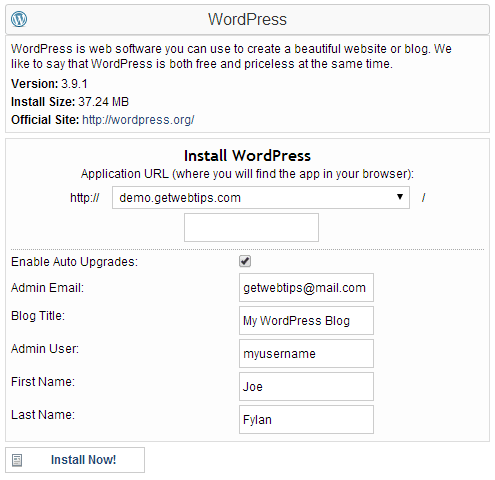Click the Install Now! button

pyautogui.click(x=75, y=460)
